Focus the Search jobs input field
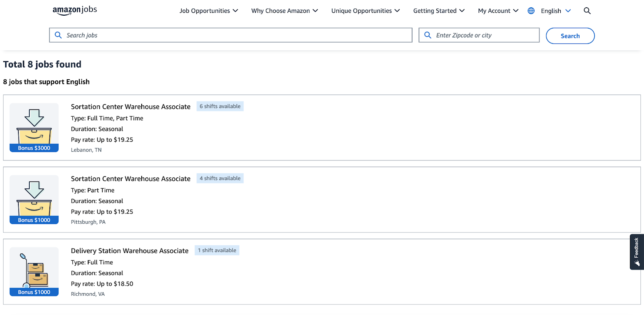Image resolution: width=644 pixels, height=315 pixels. click(231, 35)
